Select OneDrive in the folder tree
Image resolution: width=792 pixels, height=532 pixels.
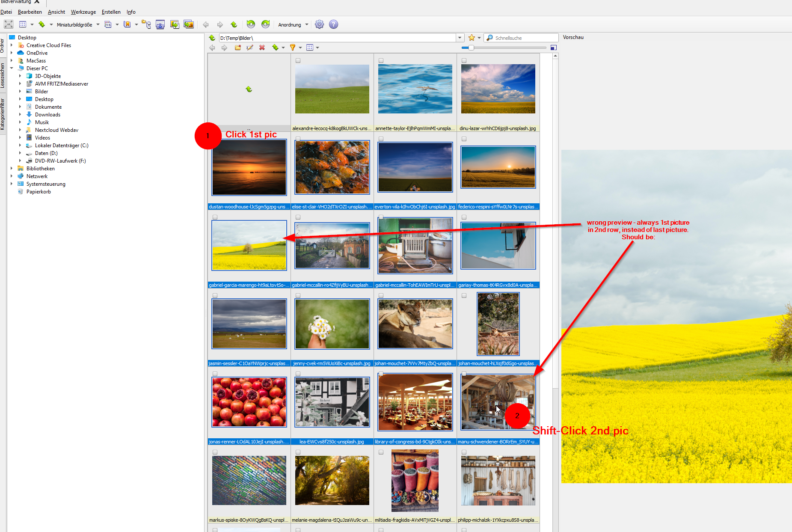pos(37,53)
